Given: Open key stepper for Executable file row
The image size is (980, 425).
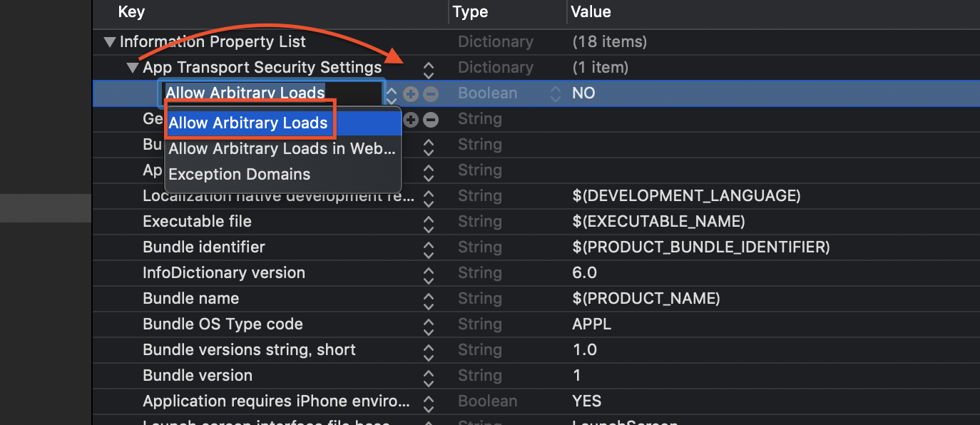Looking at the screenshot, I should (x=428, y=222).
